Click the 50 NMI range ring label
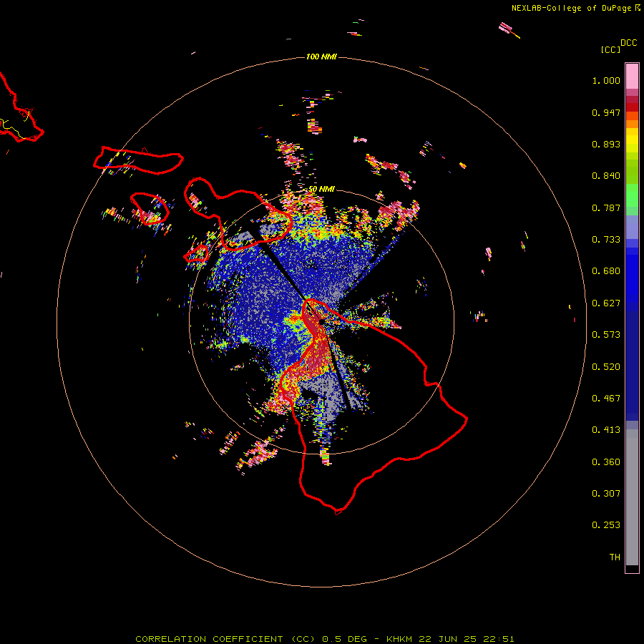The height and width of the screenshot is (644, 644). pyautogui.click(x=321, y=190)
